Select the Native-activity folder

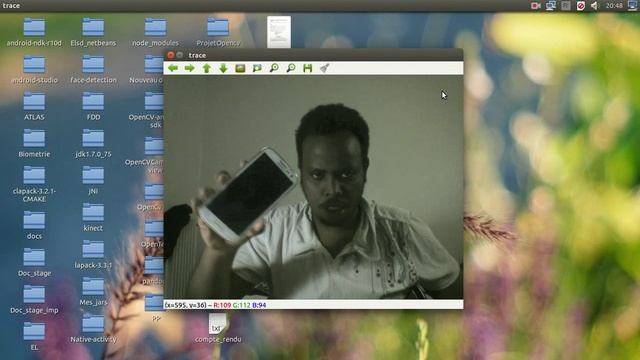(93, 329)
